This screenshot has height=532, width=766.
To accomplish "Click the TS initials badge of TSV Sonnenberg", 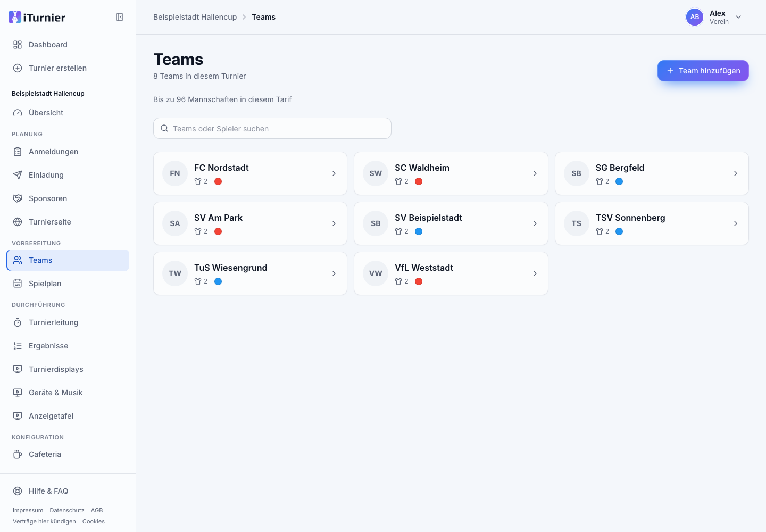I will pos(577,223).
